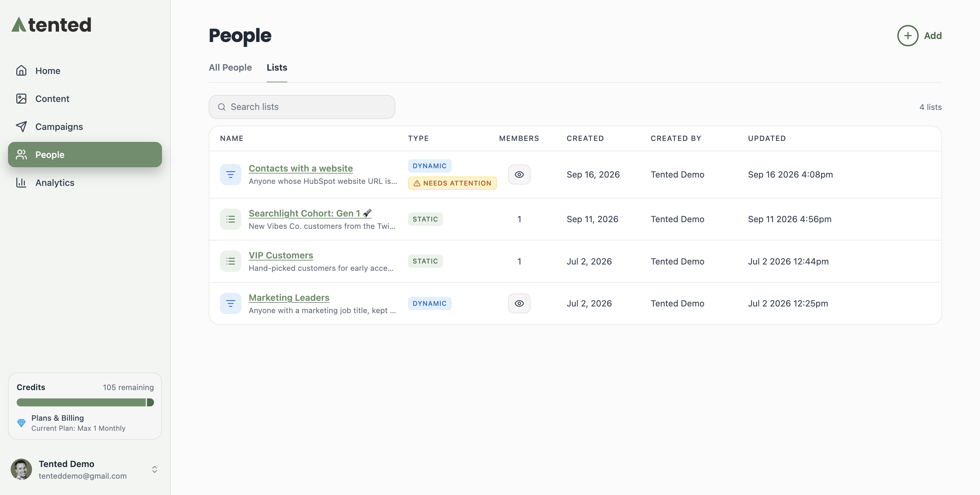Click the Name column header
Image resolution: width=980 pixels, height=495 pixels.
point(232,138)
